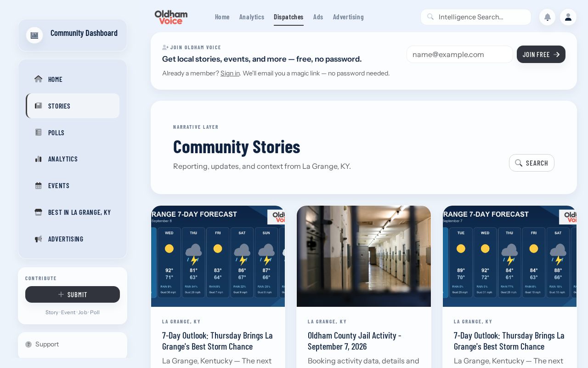Click the name@example.com email field
This screenshot has height=368, width=588.
click(460, 54)
